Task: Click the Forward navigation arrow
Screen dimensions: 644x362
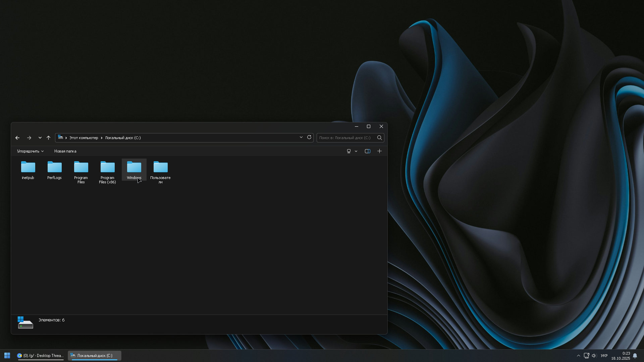Action: (x=29, y=138)
